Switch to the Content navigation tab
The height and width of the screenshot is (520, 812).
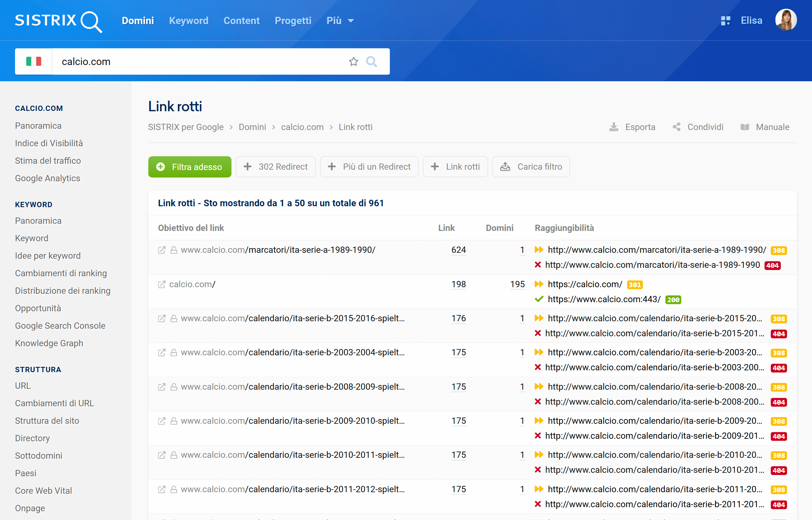click(241, 21)
